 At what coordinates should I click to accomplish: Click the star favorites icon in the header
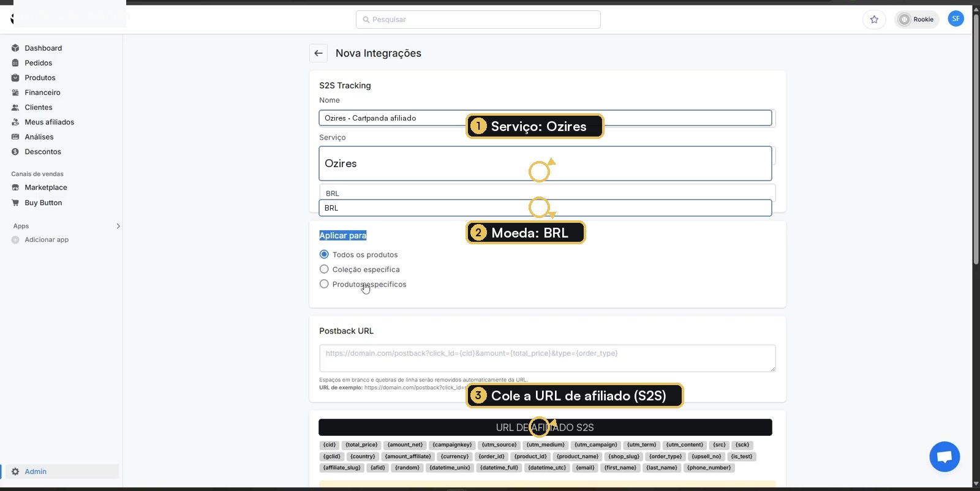[x=874, y=20]
